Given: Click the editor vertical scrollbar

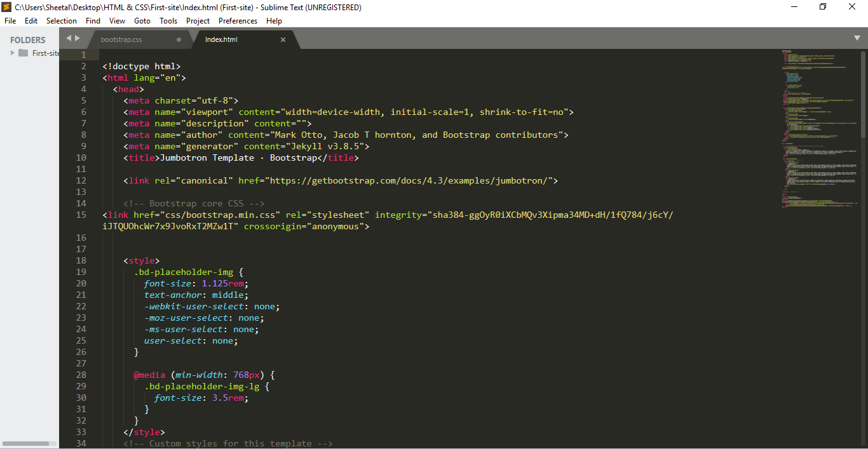Looking at the screenshot, I should point(863,95).
